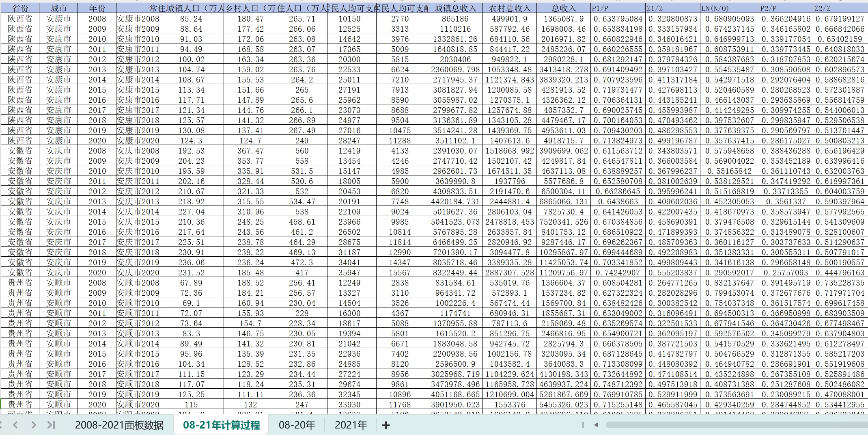
Task: Click the cell showing 100.02
Action: coord(191,59)
